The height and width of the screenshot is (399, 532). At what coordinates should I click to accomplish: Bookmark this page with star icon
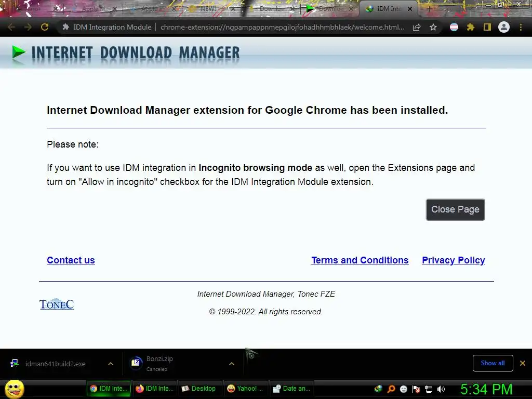click(x=433, y=27)
